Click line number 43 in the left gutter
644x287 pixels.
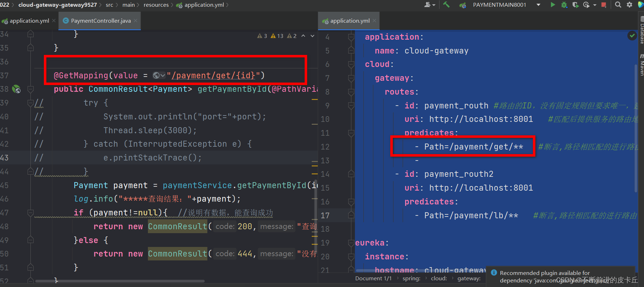pos(5,158)
